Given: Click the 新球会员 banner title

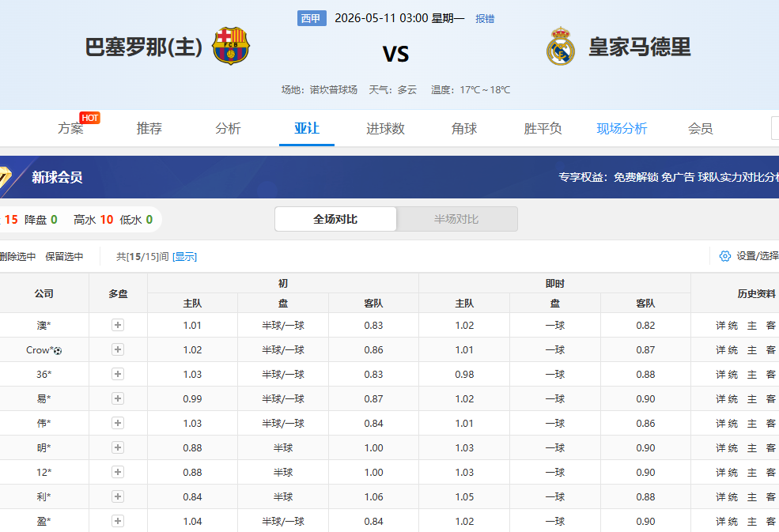Looking at the screenshot, I should (57, 177).
